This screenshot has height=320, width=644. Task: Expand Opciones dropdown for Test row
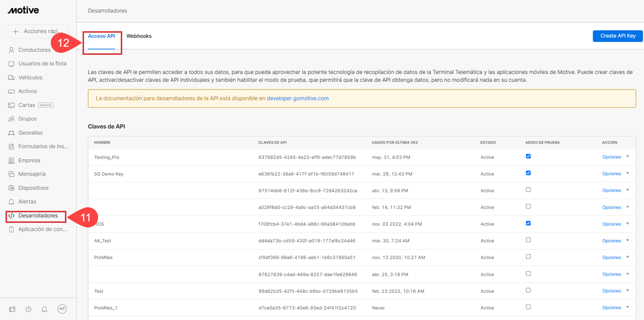627,290
